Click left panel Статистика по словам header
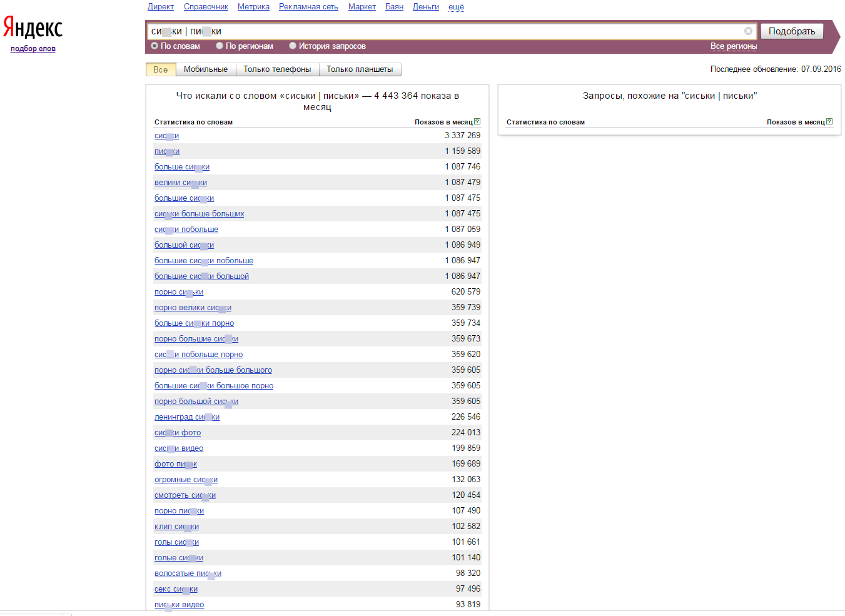 pyautogui.click(x=193, y=123)
